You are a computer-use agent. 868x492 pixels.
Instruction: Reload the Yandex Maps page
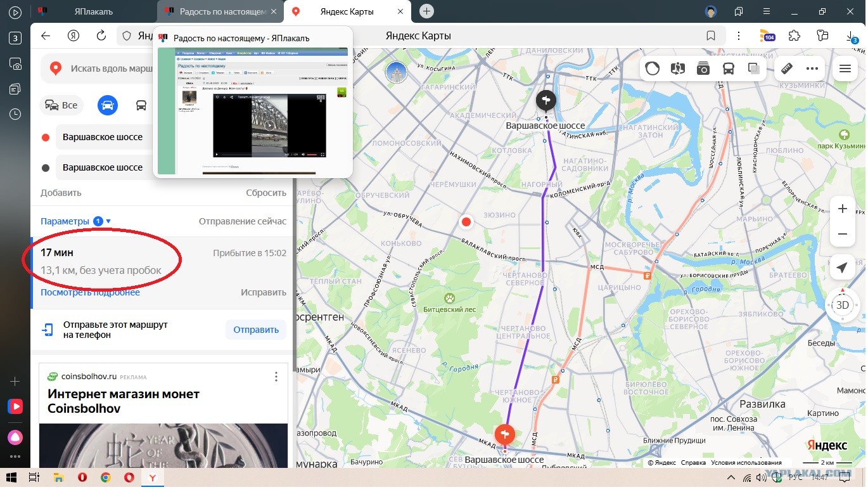[101, 36]
